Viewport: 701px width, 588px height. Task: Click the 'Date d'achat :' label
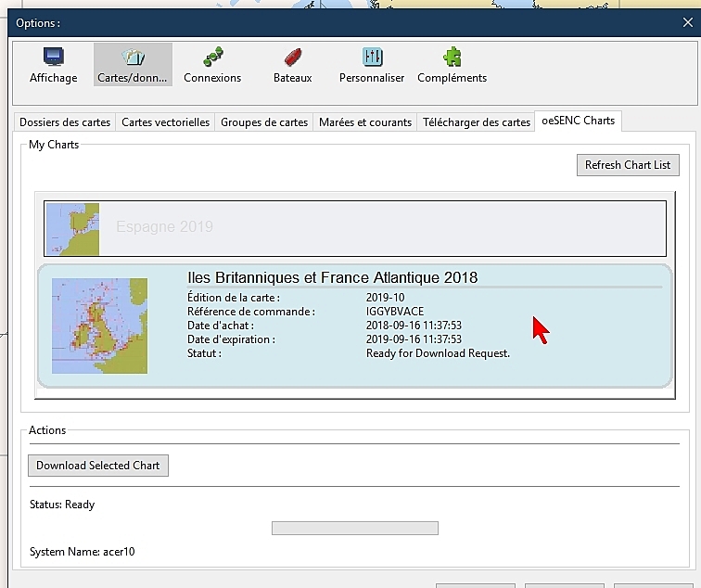tap(220, 326)
